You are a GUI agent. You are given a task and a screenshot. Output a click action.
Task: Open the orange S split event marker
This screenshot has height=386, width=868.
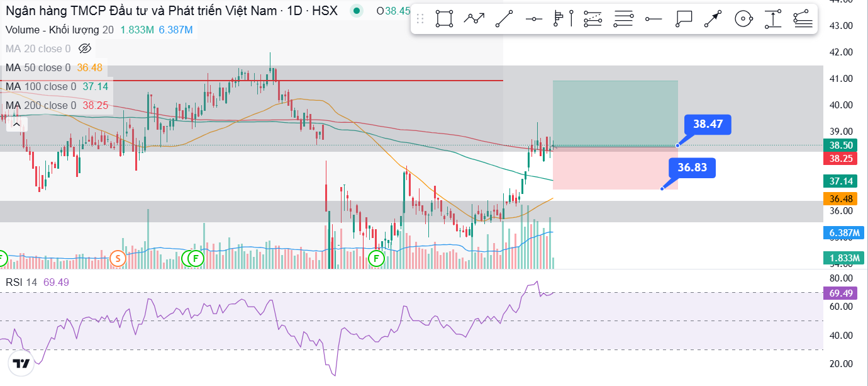tap(117, 258)
